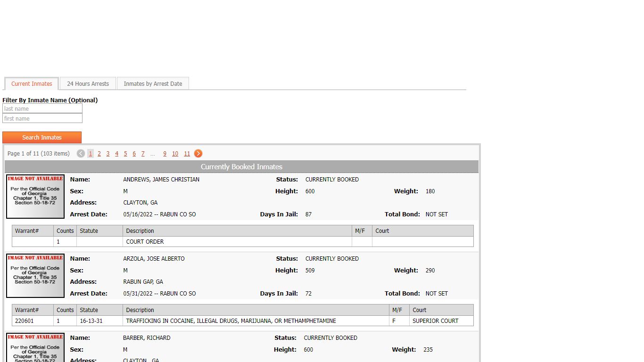Open Inmates by Arrest Date tab
The height and width of the screenshot is (362, 644).
click(x=153, y=84)
